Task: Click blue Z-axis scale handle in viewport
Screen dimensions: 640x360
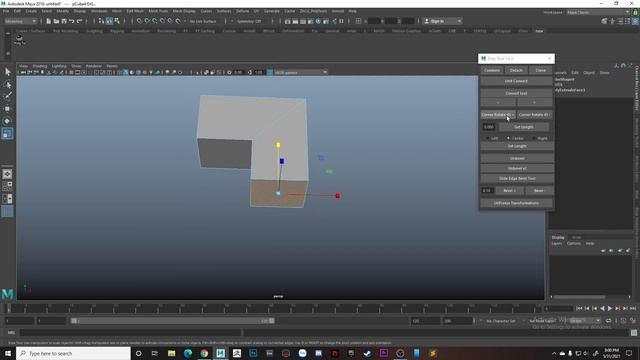Action: (282, 161)
